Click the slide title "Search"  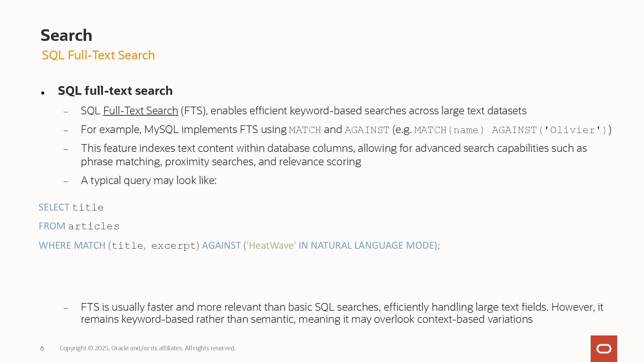(x=66, y=35)
